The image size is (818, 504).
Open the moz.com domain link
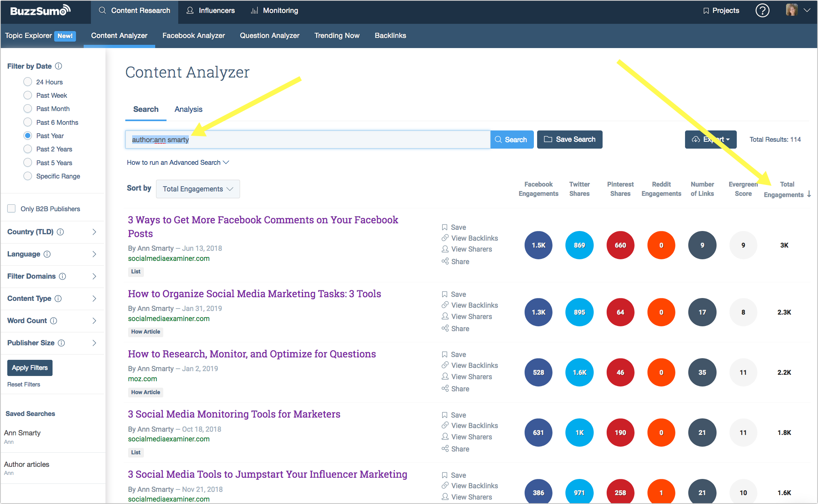tap(142, 379)
